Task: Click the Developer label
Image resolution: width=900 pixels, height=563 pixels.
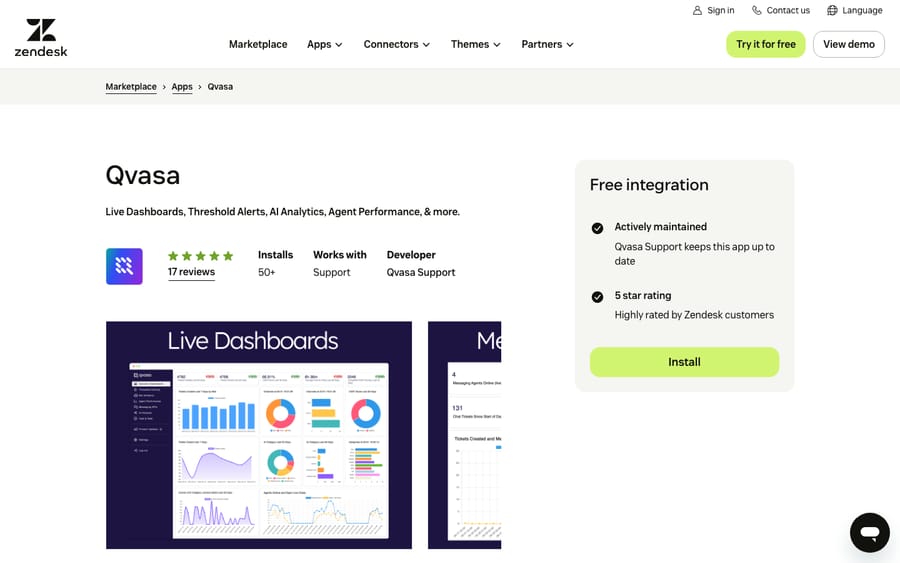Action: click(411, 255)
